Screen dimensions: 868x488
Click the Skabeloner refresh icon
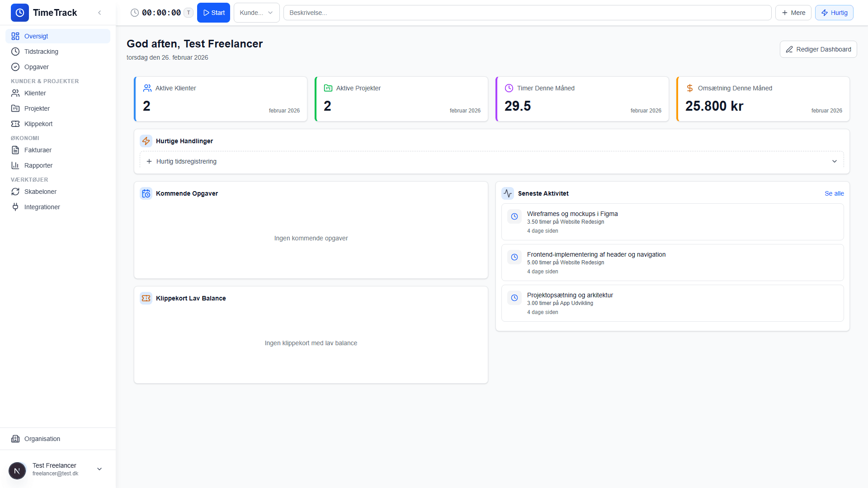(15, 192)
